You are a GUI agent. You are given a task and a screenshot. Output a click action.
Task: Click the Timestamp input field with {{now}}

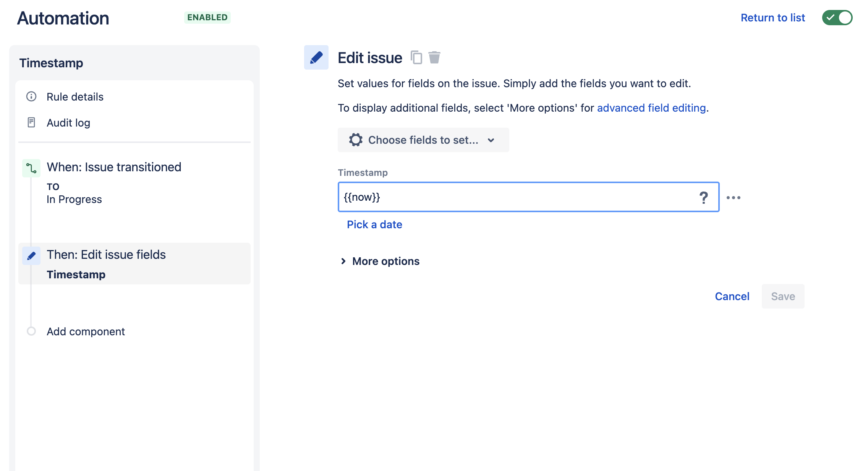[x=529, y=197]
